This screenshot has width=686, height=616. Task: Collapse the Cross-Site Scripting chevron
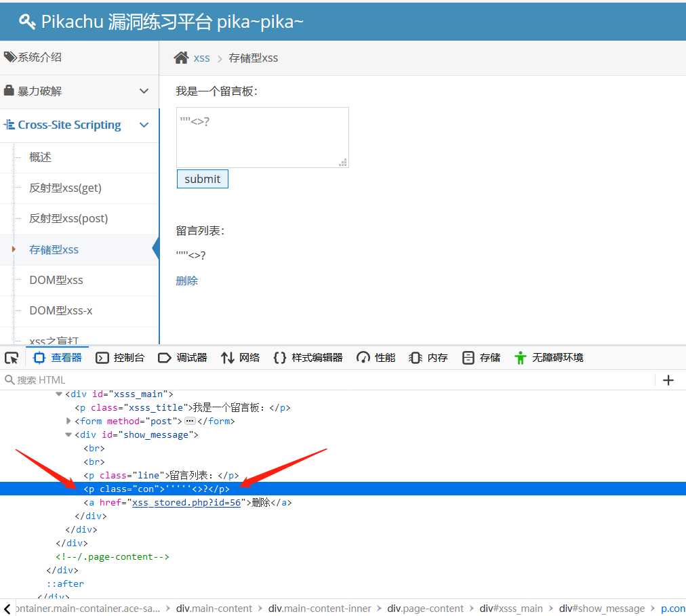[144, 125]
